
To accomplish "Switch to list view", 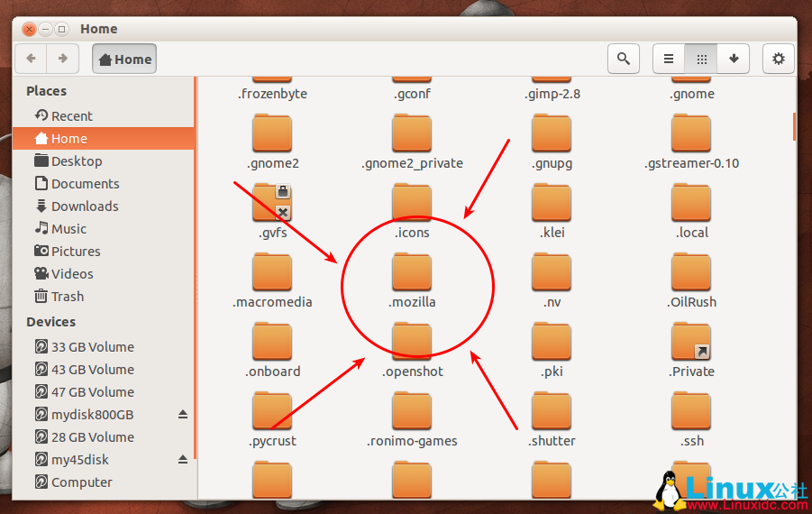I will click(669, 59).
